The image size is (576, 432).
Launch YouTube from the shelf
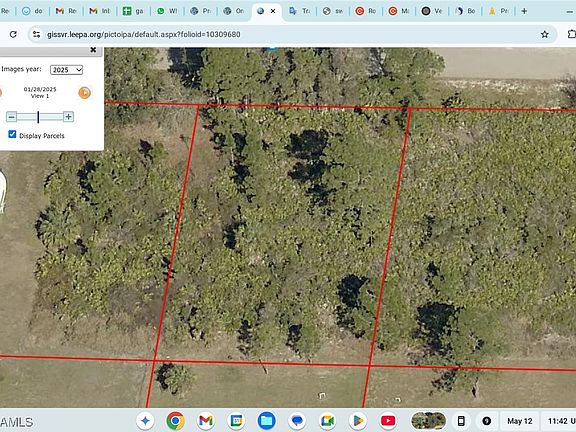coord(388,421)
